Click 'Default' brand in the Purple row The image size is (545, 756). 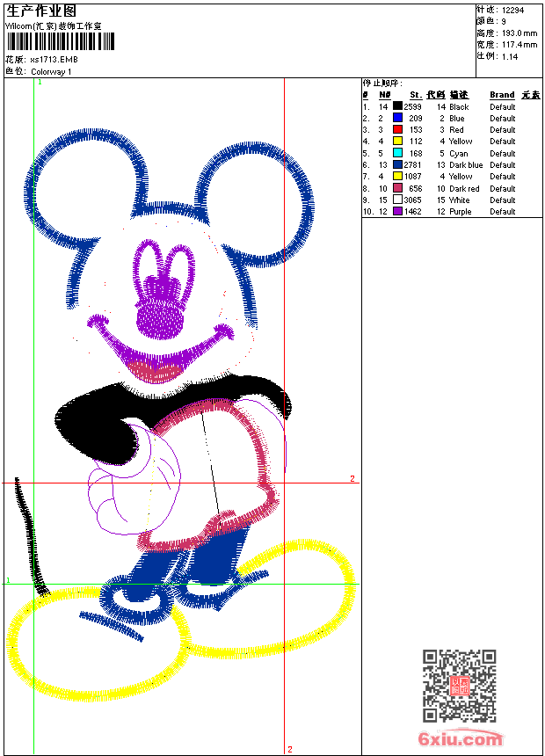503,211
